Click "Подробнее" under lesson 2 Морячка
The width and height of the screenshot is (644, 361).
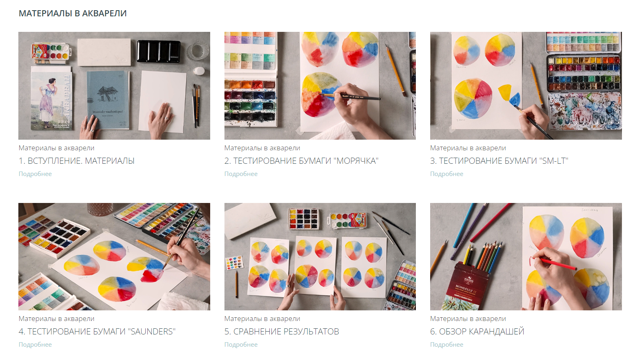point(241,174)
